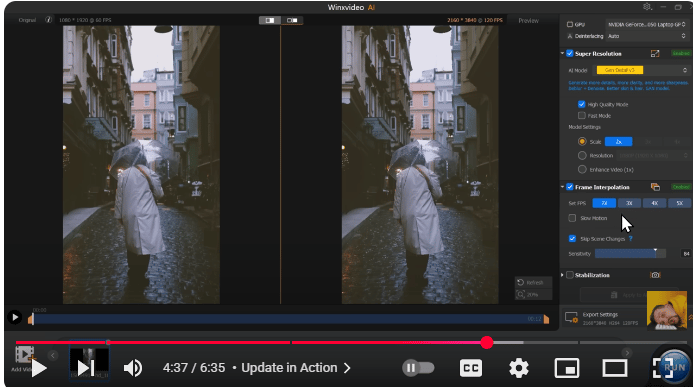Click Refresh preview button
The image size is (693, 387).
point(533,283)
